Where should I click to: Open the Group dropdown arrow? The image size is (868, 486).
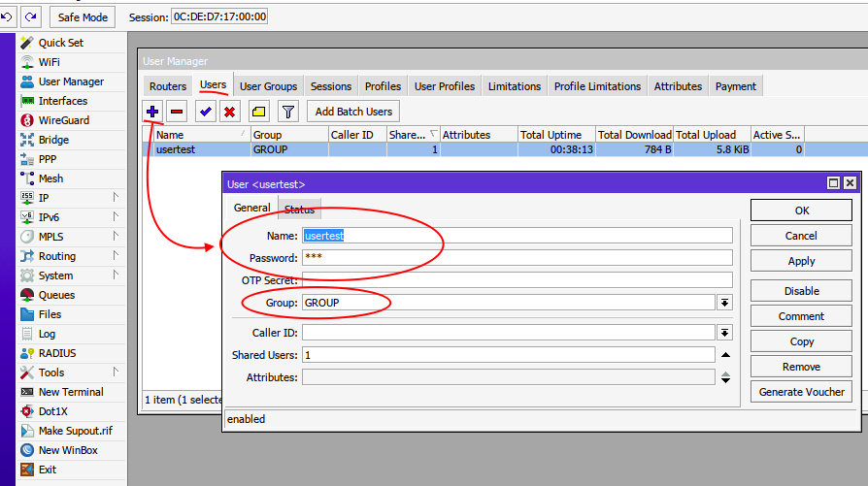click(724, 303)
